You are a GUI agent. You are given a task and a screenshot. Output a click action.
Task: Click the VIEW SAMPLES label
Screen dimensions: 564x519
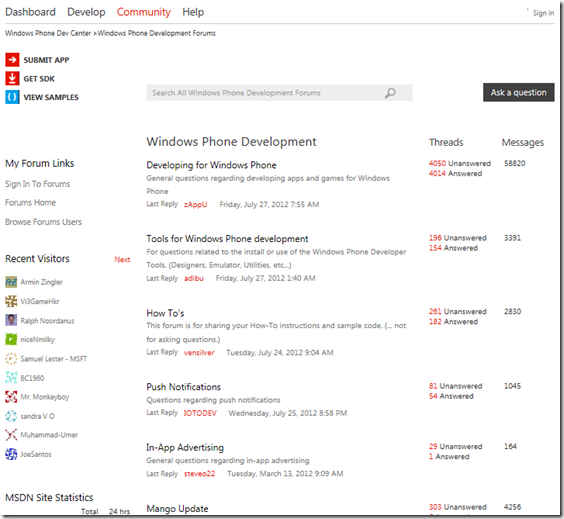coord(51,97)
